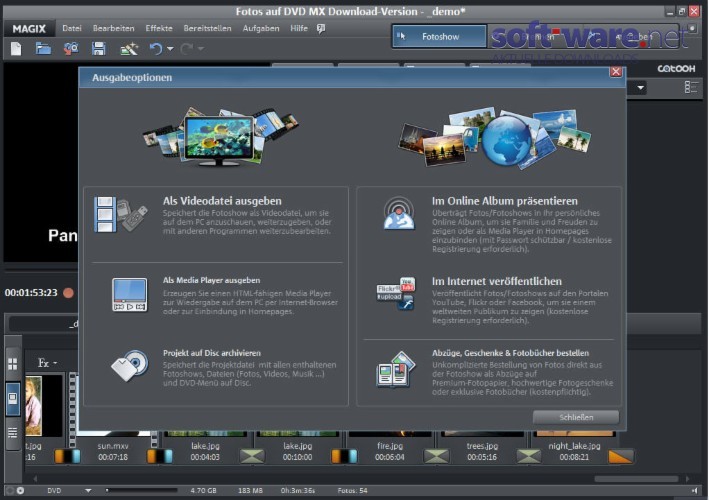Open the wizard wand toolbar icon
The width and height of the screenshot is (709, 500).
129,48
